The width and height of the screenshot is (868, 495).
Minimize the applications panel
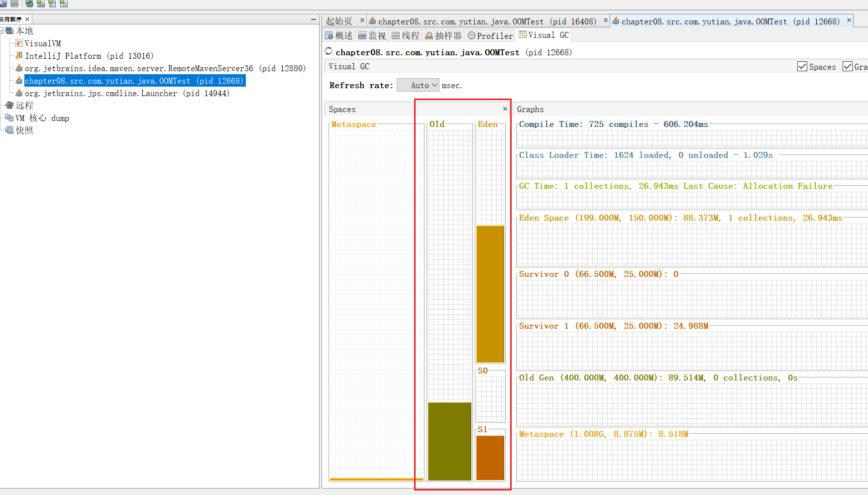click(313, 19)
